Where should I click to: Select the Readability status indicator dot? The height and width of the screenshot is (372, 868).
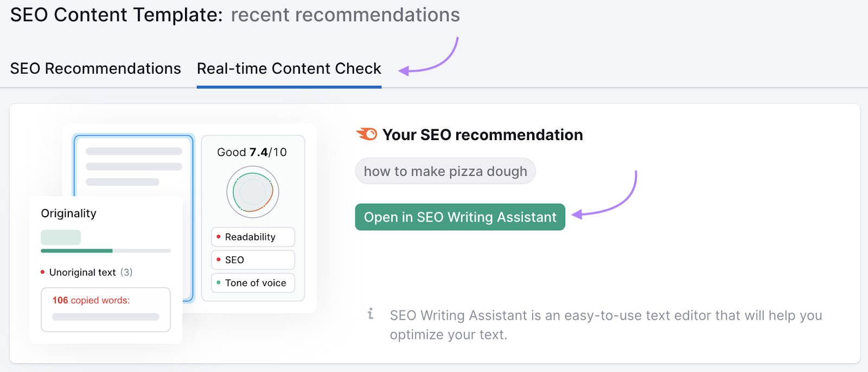[219, 237]
